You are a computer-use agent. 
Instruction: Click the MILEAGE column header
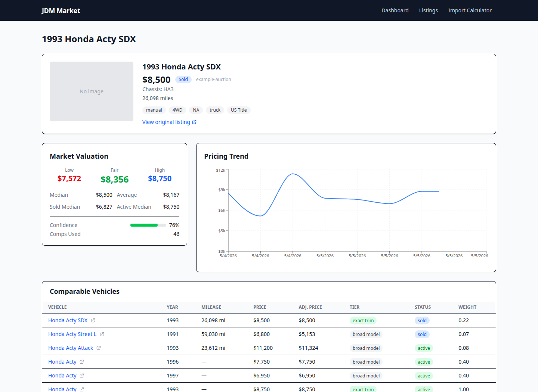[211, 307]
